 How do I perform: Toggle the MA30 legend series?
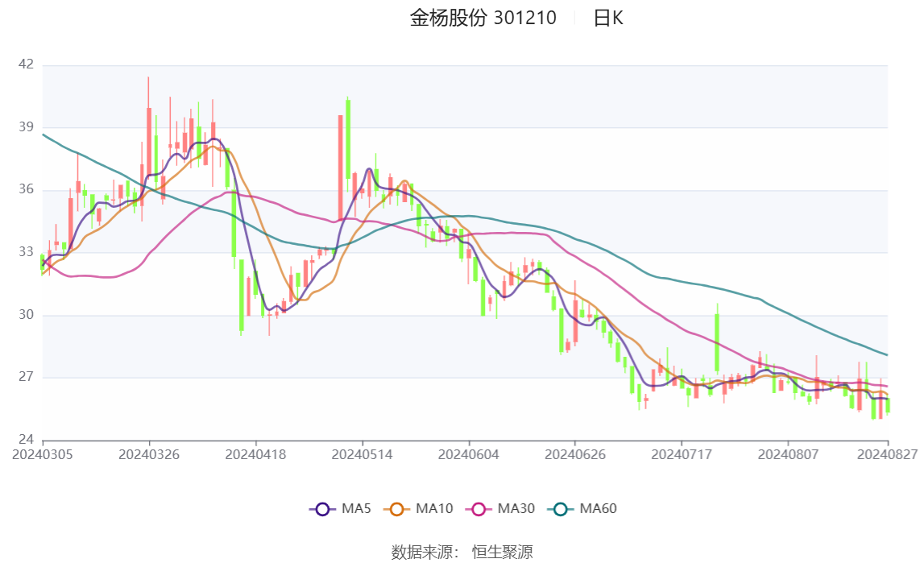499,509
